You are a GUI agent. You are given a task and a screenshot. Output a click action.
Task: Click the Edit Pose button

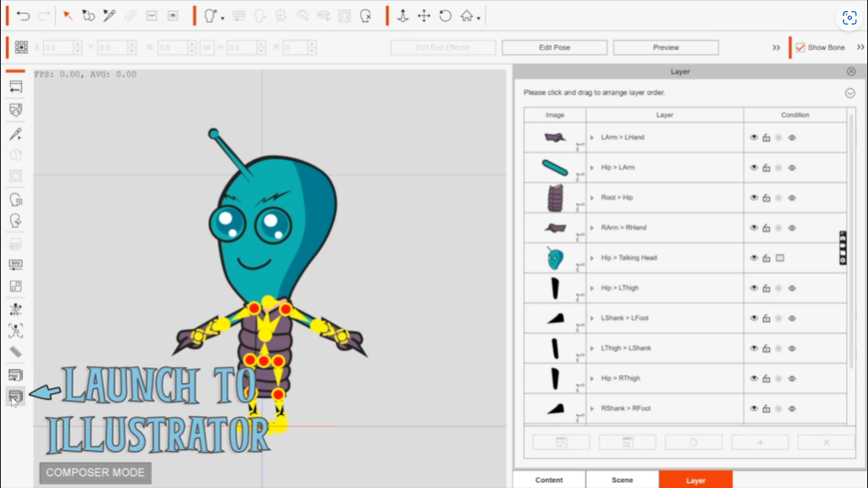[x=554, y=47]
